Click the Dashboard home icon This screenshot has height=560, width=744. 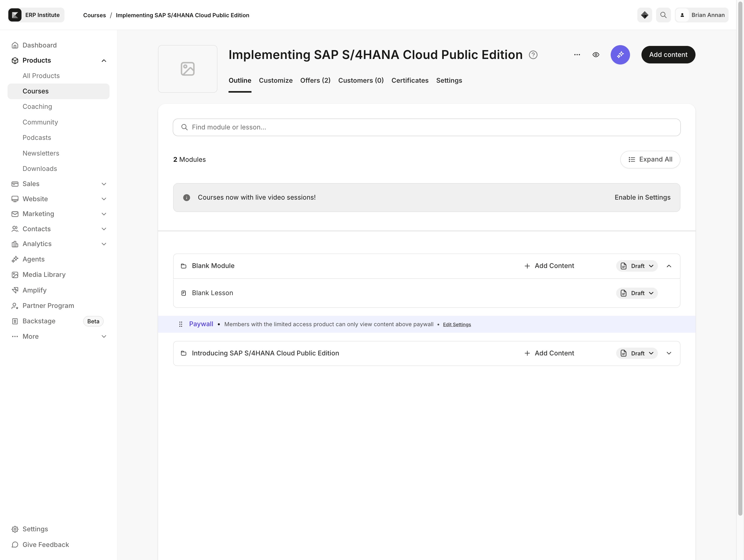pyautogui.click(x=15, y=45)
